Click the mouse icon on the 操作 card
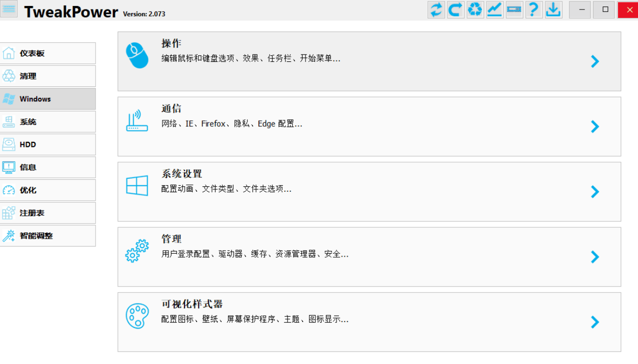This screenshot has width=638, height=364. (137, 55)
